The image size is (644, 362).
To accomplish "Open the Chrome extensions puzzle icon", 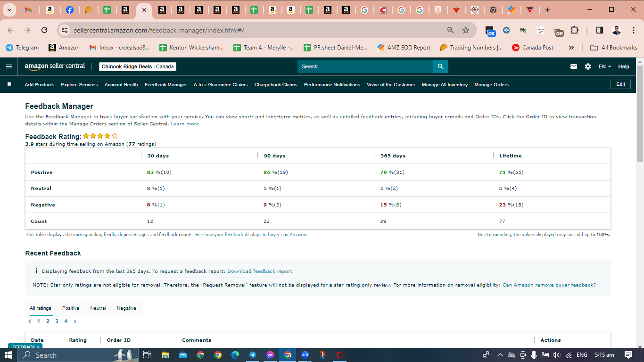I will pos(574,30).
